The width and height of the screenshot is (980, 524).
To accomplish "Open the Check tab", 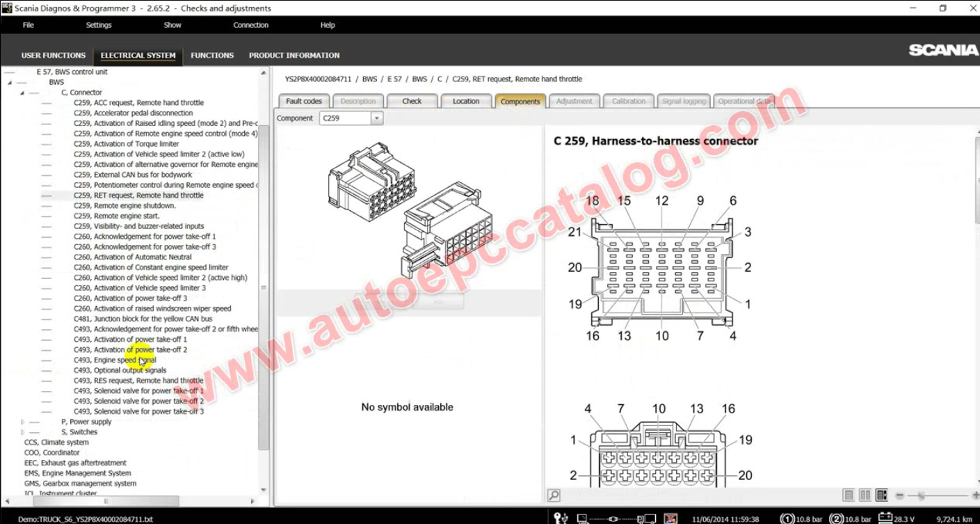I will pyautogui.click(x=412, y=101).
